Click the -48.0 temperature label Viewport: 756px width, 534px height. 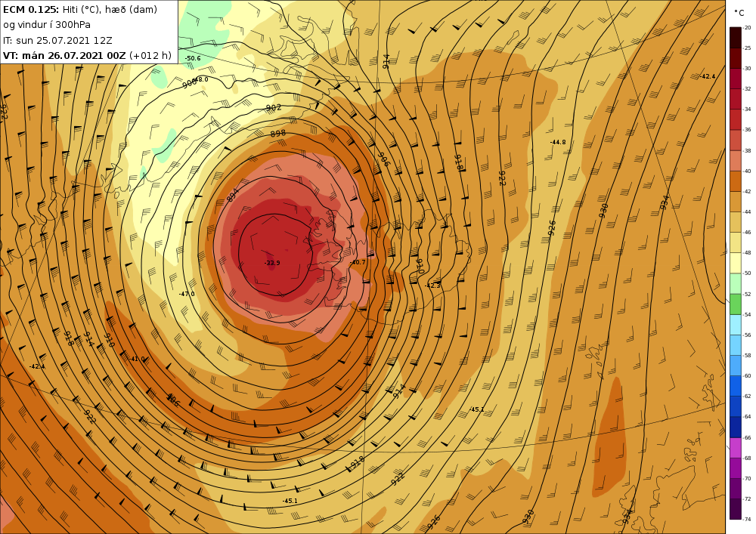tap(200, 79)
